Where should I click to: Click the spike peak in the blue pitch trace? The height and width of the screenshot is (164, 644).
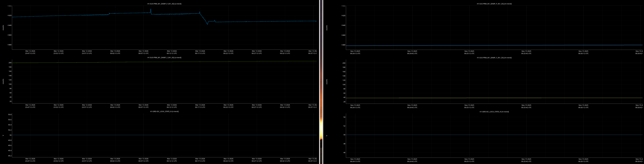151,9
